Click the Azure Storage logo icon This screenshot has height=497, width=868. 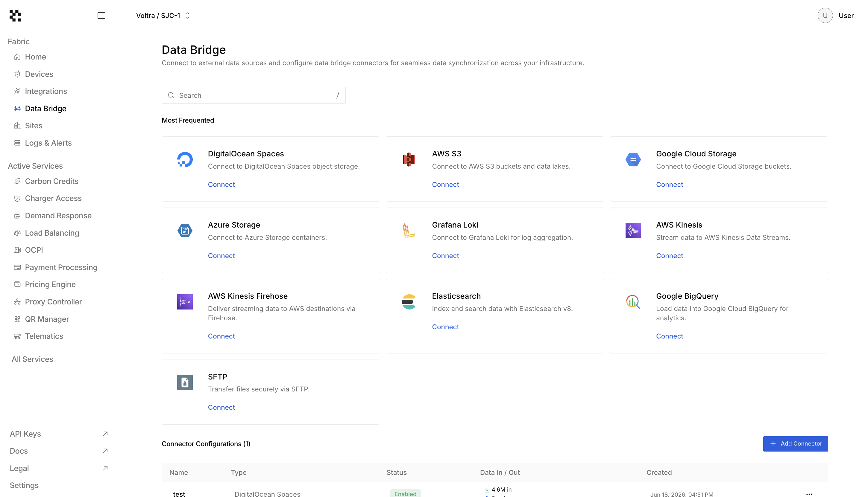pyautogui.click(x=185, y=231)
